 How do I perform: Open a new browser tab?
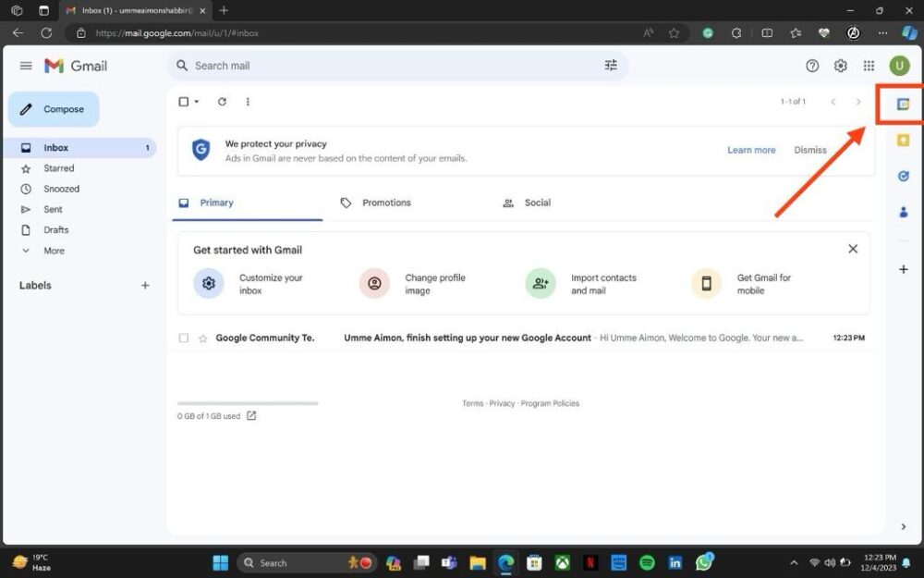[224, 10]
